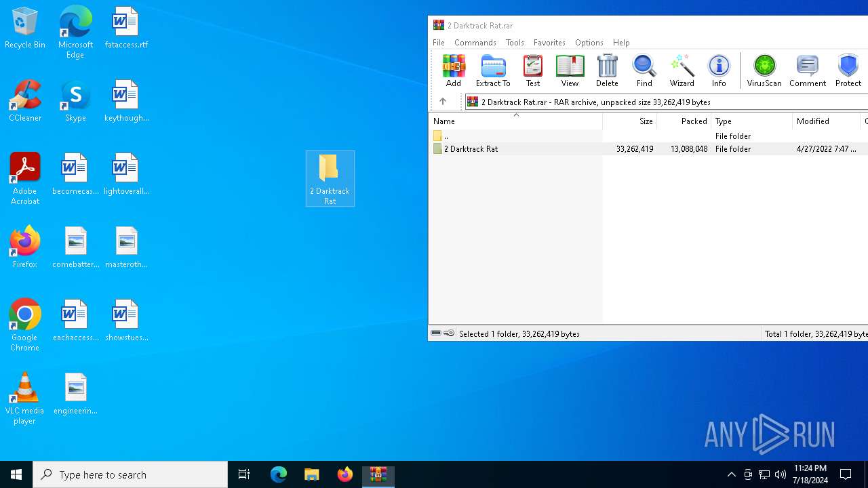This screenshot has height=488, width=868.
Task: Select fataccess.rtf desktop file
Action: (x=126, y=28)
